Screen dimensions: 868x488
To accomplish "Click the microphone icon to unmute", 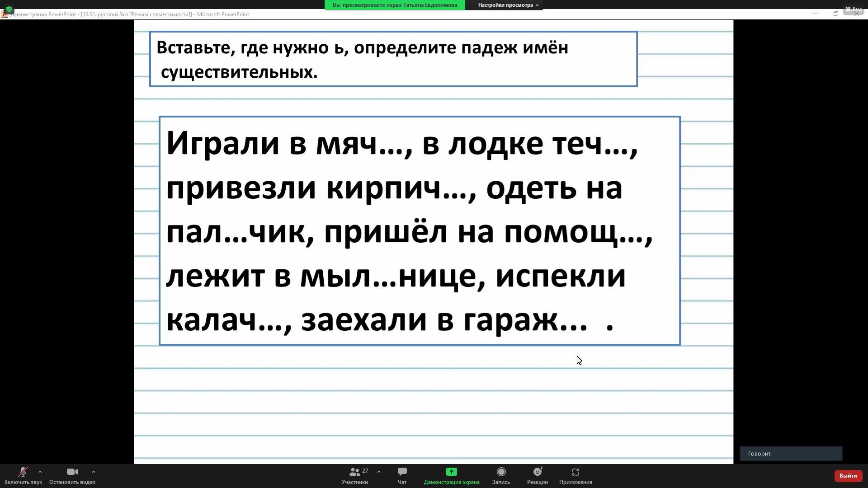I will click(23, 473).
